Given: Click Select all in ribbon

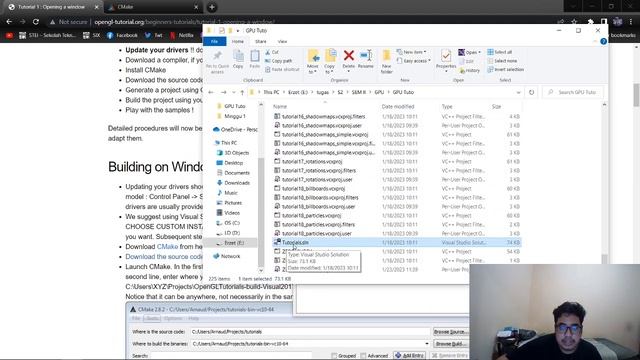Looking at the screenshot, I should [x=500, y=52].
